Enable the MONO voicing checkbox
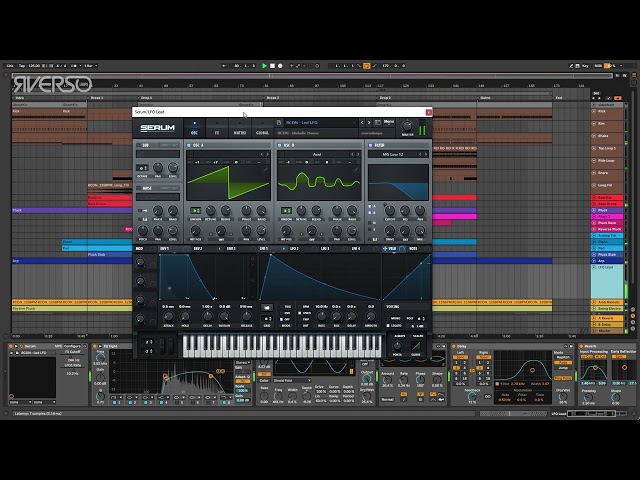640x480 pixels. pyautogui.click(x=388, y=318)
